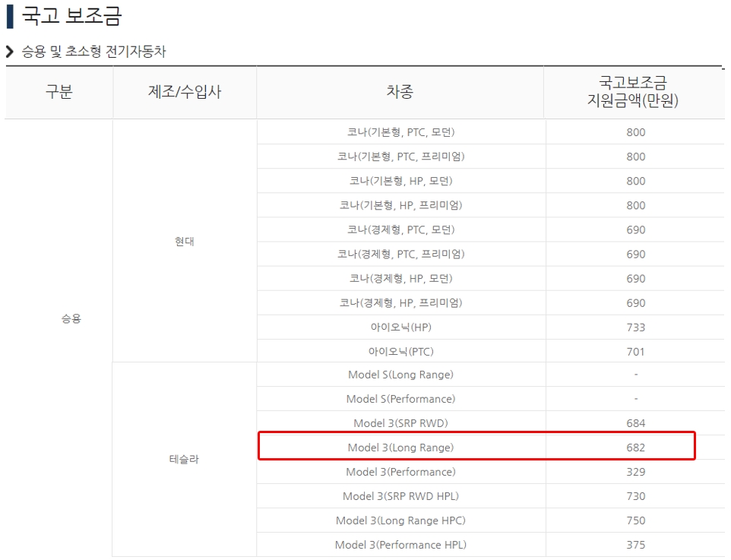Image resolution: width=731 pixels, height=560 pixels.
Task: Click the 코나(경제형, HP, 프리미엄) row
Action: pos(490,303)
